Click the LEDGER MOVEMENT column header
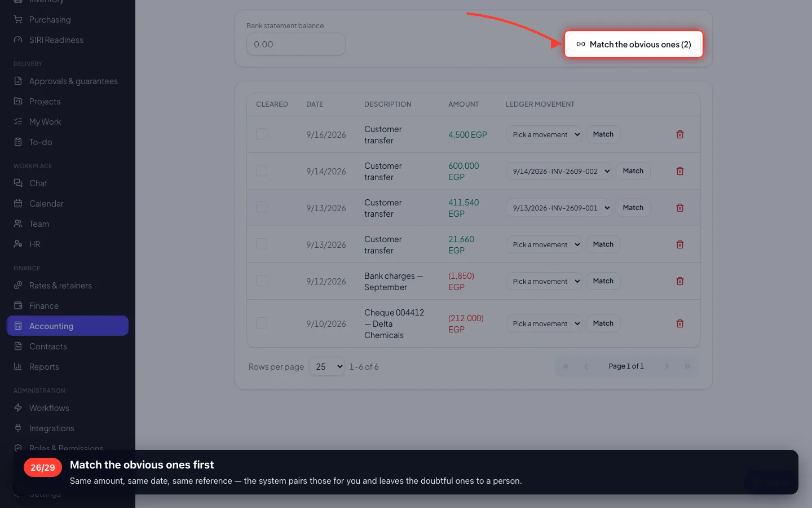The width and height of the screenshot is (812, 508). 540,104
